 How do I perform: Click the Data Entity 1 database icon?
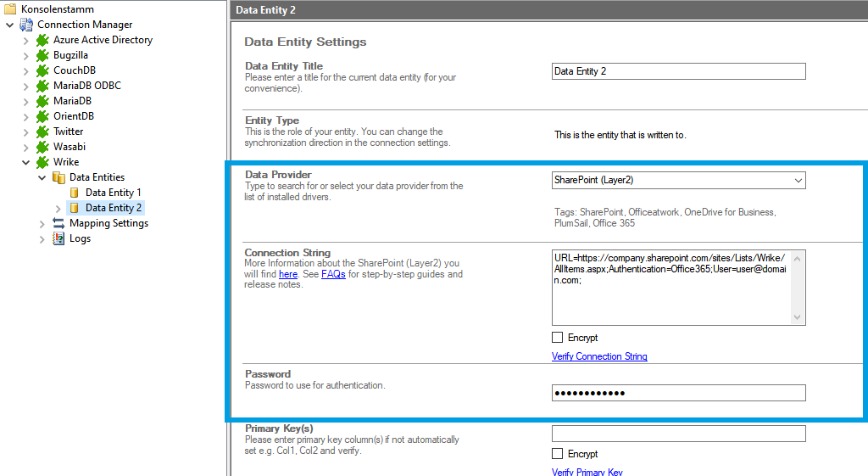[x=75, y=193]
